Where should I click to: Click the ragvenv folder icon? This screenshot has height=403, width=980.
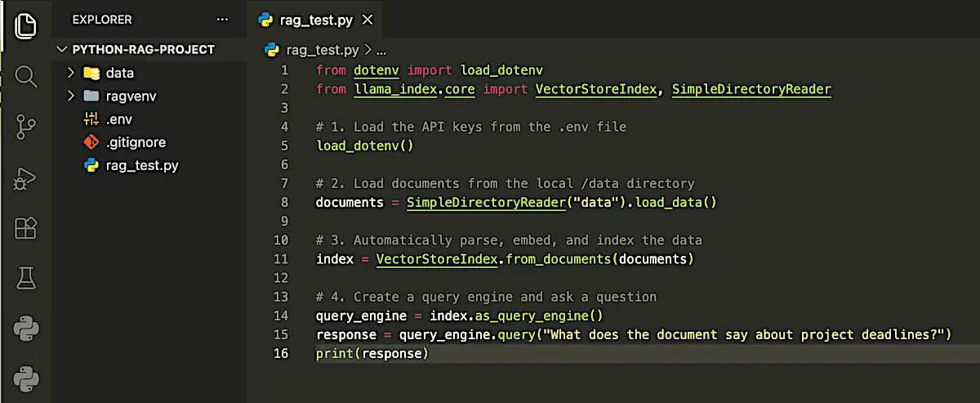91,96
